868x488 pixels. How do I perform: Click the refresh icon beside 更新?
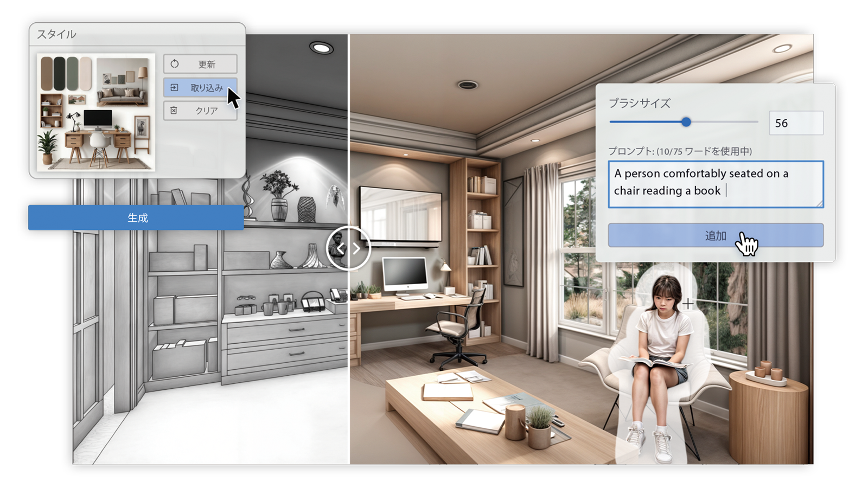pos(175,64)
